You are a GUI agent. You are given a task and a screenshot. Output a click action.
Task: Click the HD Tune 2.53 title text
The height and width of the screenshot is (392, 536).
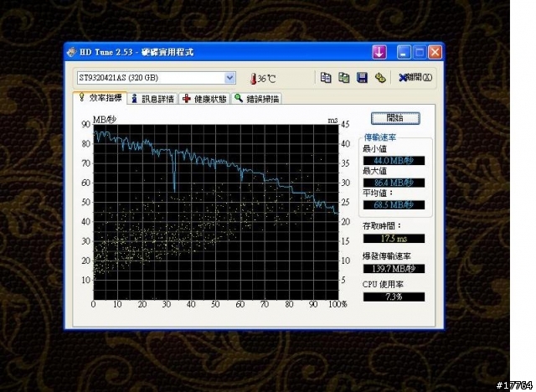137,52
